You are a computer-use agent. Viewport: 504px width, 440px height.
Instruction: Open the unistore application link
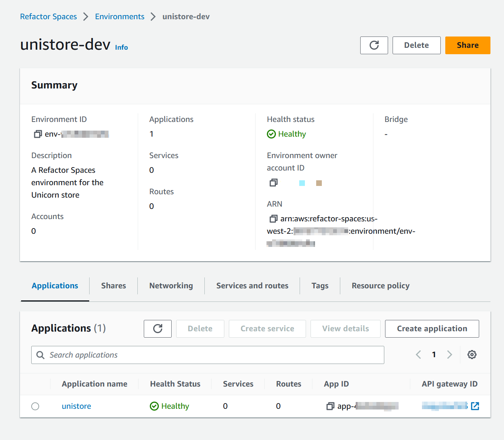[x=76, y=406]
